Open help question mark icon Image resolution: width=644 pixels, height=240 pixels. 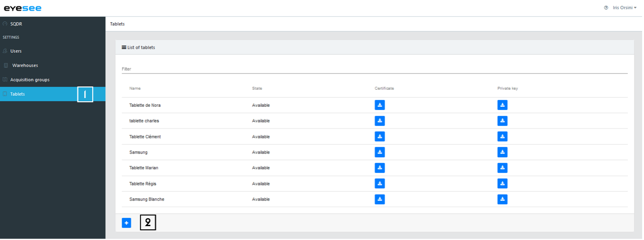click(x=606, y=8)
